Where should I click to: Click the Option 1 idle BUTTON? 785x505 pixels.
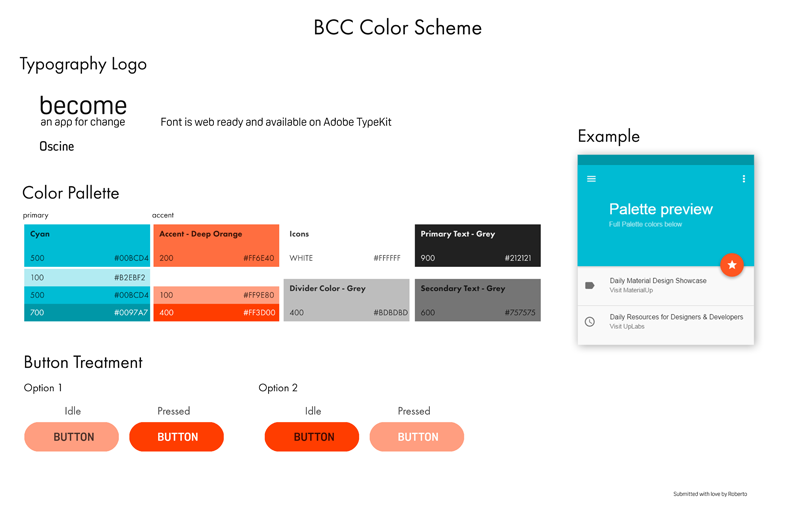pos(72,437)
